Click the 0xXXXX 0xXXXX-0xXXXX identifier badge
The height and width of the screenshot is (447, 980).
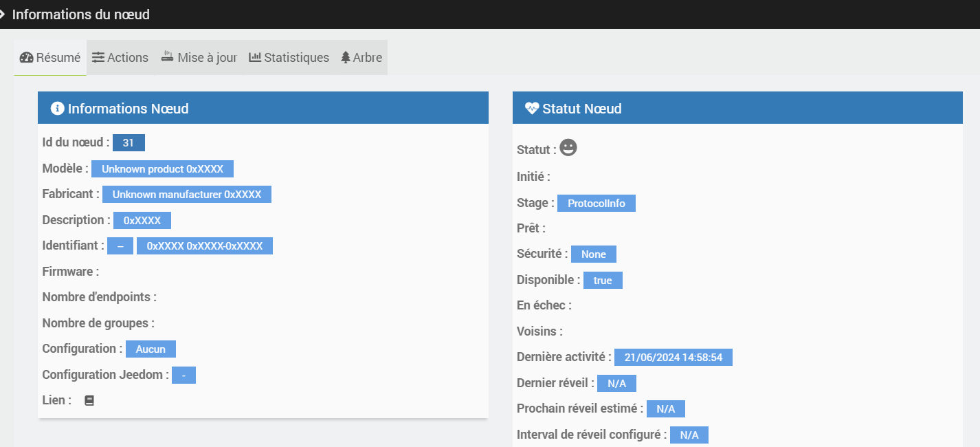[x=205, y=246]
